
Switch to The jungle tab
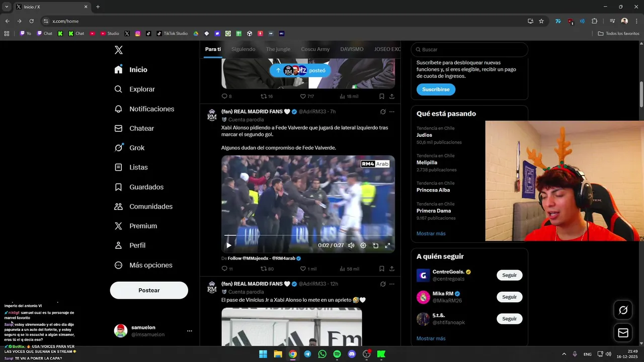(278, 49)
